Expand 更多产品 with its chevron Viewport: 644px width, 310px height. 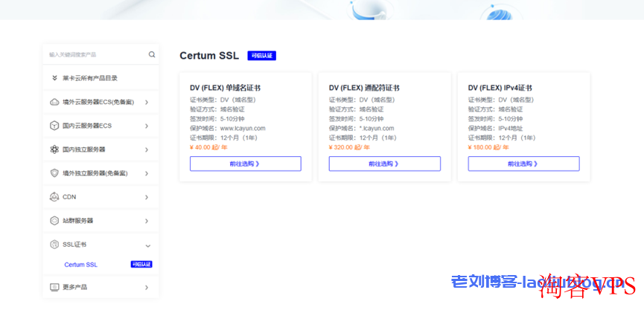[147, 288]
